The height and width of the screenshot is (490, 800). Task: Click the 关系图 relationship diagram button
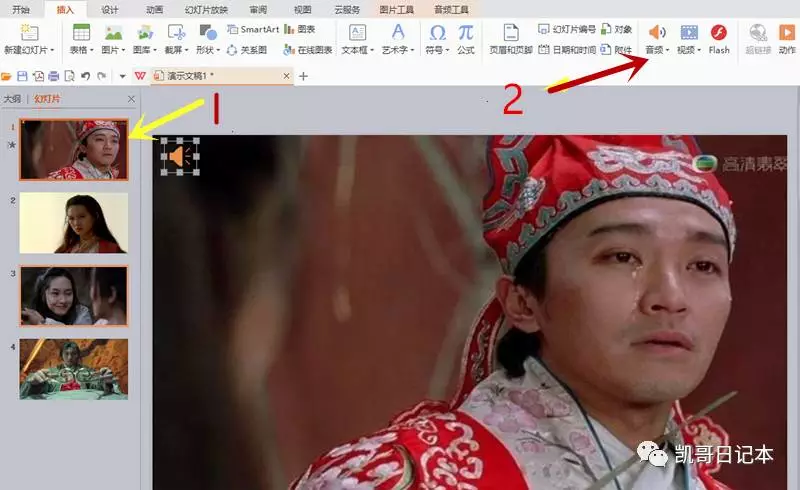click(246, 50)
